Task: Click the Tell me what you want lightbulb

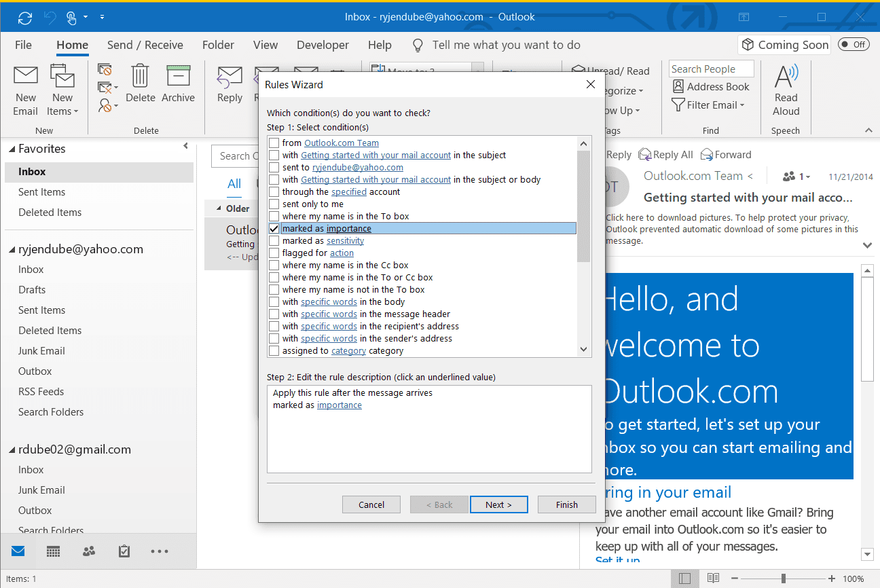Action: point(418,45)
